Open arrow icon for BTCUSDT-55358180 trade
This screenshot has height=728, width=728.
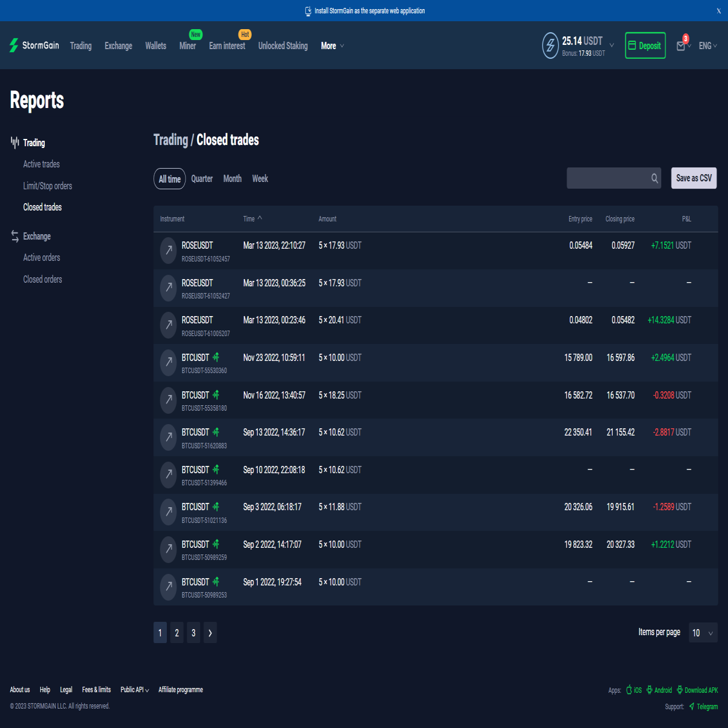(168, 400)
